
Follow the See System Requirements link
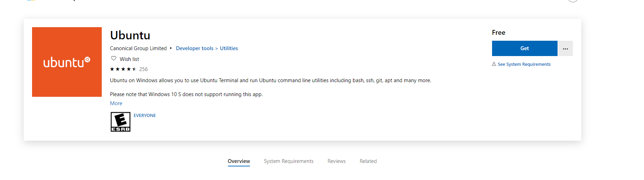tap(524, 64)
